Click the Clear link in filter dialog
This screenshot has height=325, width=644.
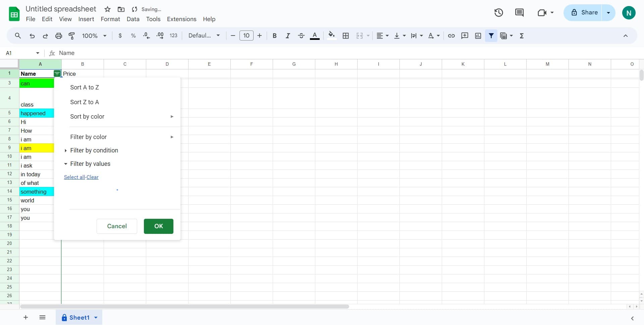92,177
